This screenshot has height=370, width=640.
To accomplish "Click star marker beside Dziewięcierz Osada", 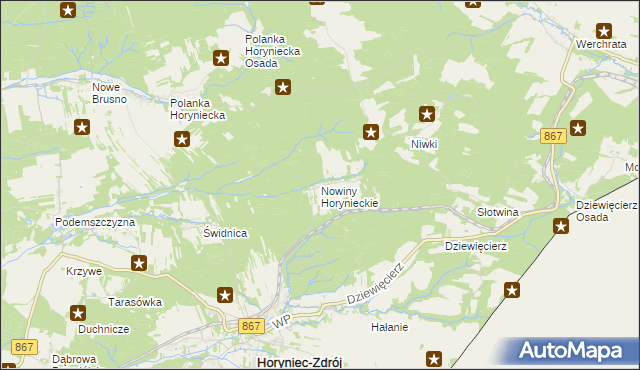I will 561,226.
